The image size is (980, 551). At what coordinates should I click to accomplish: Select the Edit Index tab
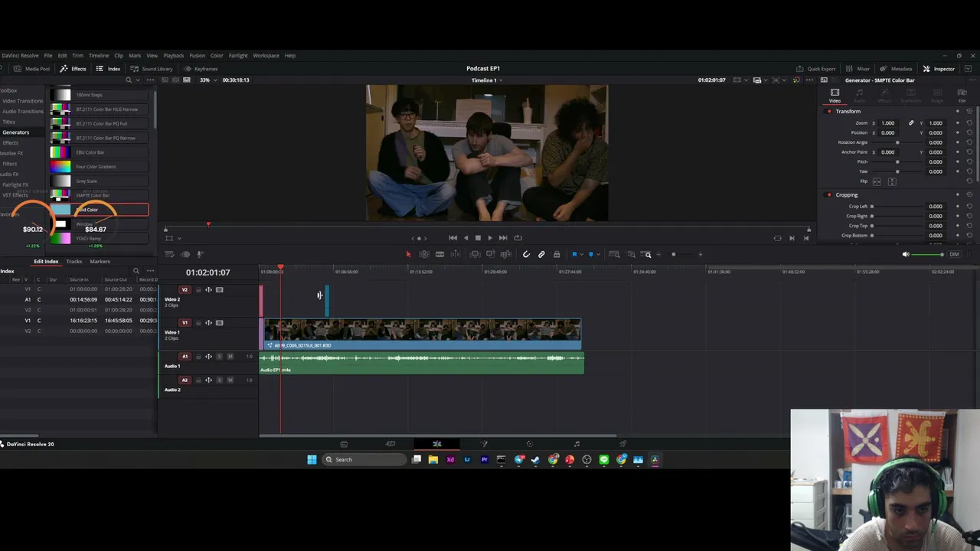coord(46,262)
